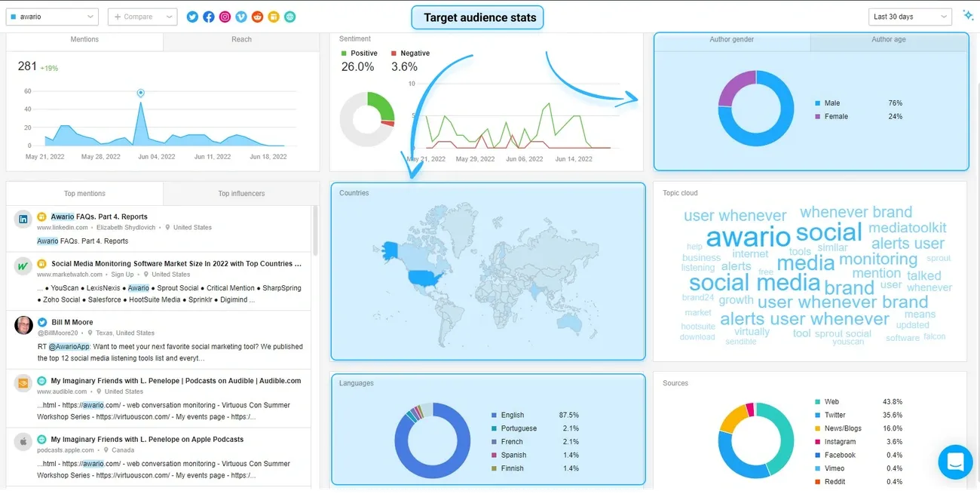Toggle the Vimeo source filter icon
Image resolution: width=980 pixels, height=494 pixels.
[241, 17]
